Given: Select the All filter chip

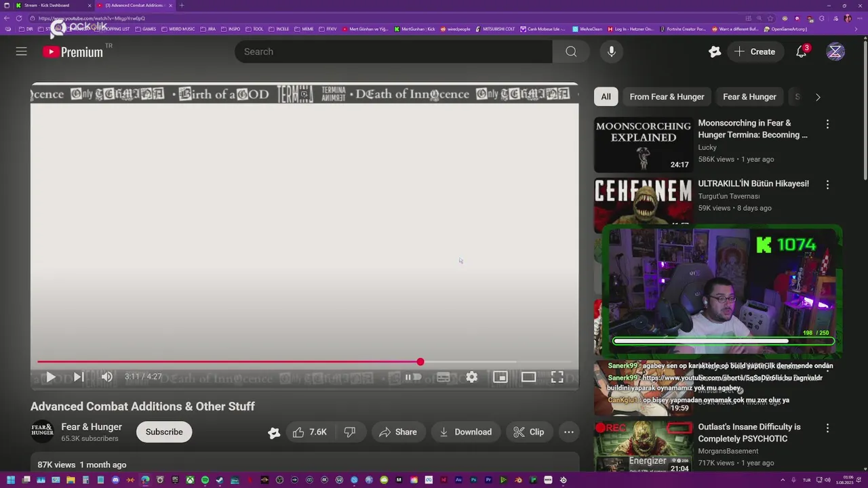Looking at the screenshot, I should [x=606, y=97].
